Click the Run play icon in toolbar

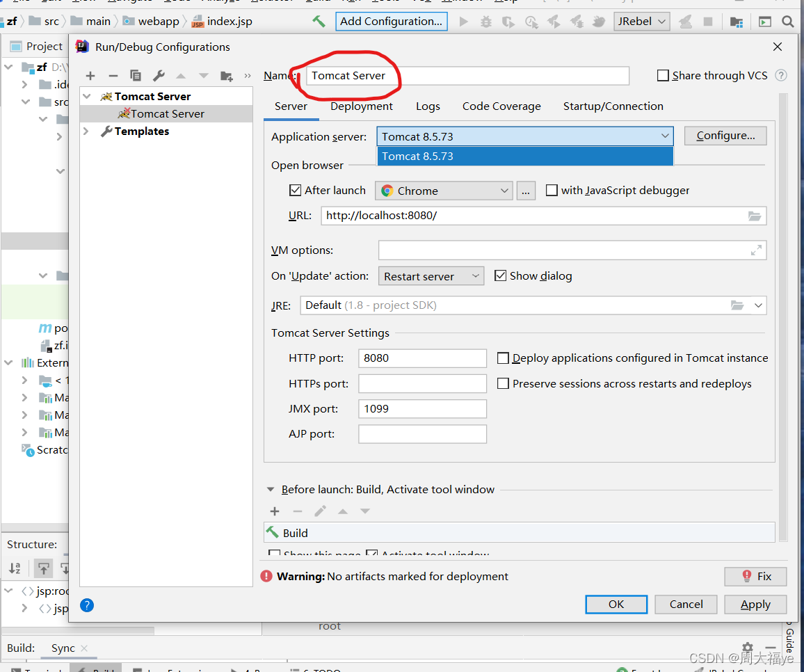[463, 22]
